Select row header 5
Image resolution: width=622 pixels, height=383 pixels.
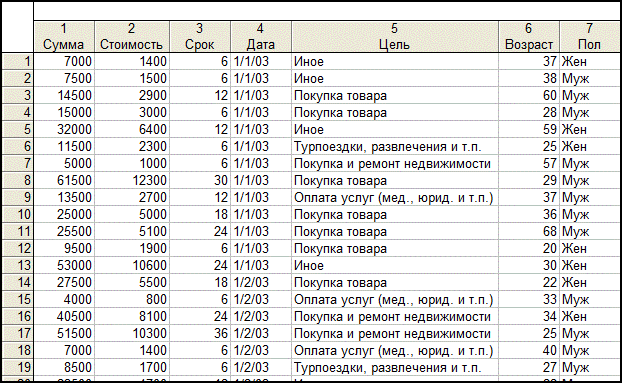tap(18, 129)
